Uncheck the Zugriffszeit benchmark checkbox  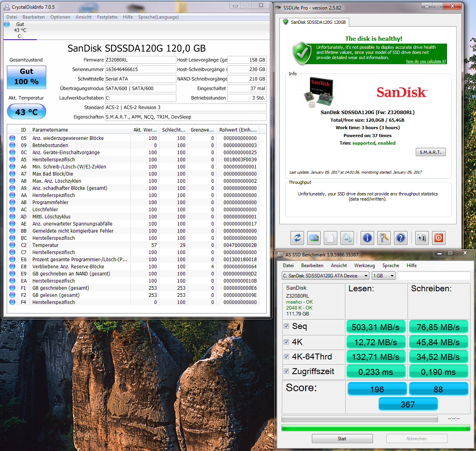pos(287,371)
